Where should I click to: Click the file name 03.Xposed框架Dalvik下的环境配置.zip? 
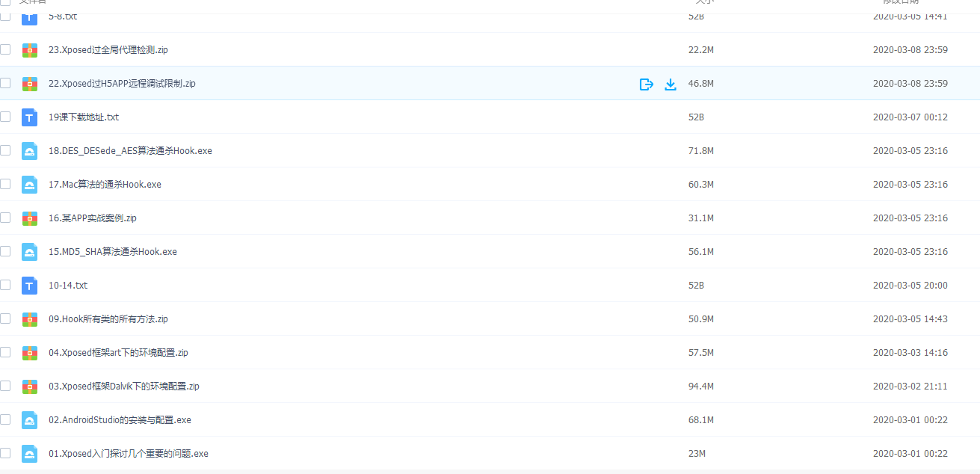(124, 387)
